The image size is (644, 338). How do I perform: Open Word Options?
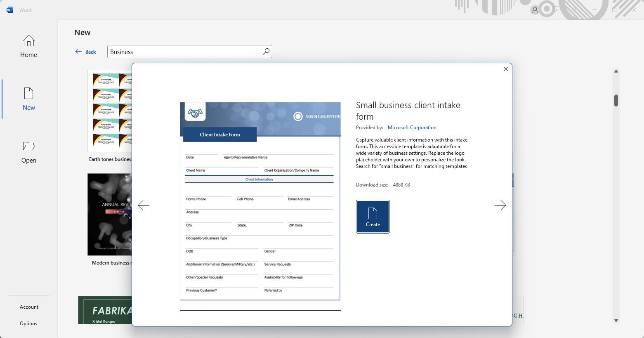28,324
